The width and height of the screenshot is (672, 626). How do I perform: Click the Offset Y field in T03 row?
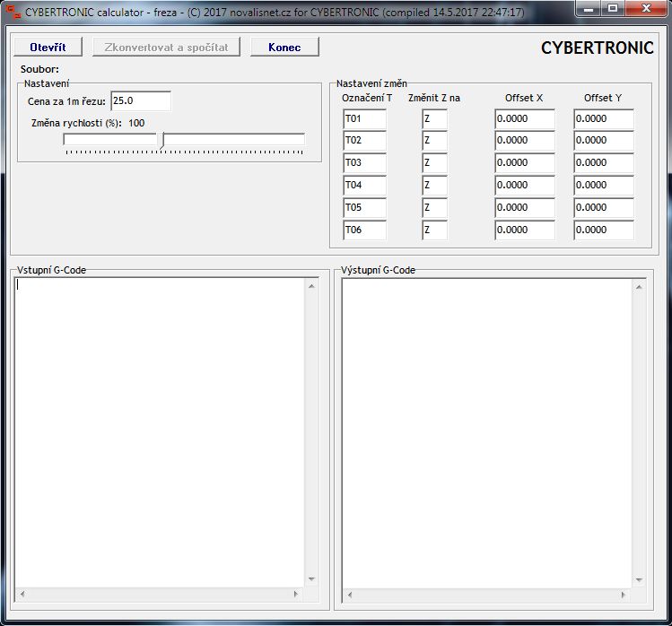pyautogui.click(x=604, y=163)
